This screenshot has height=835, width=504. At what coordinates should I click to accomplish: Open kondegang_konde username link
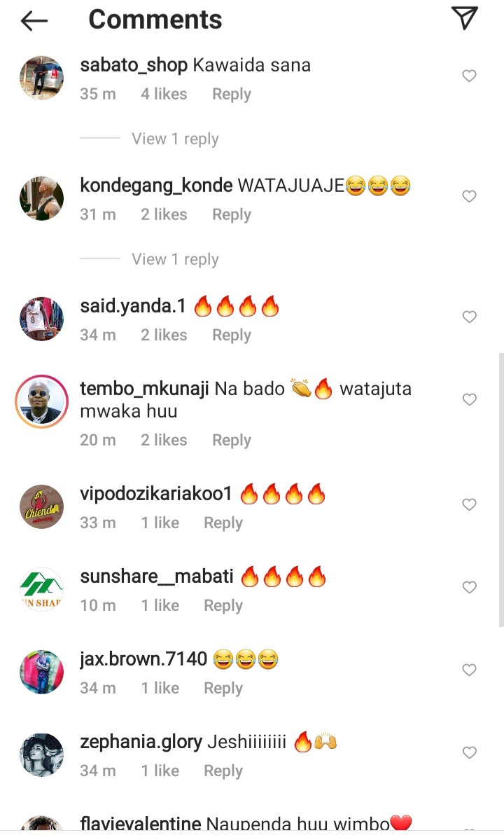tap(156, 186)
